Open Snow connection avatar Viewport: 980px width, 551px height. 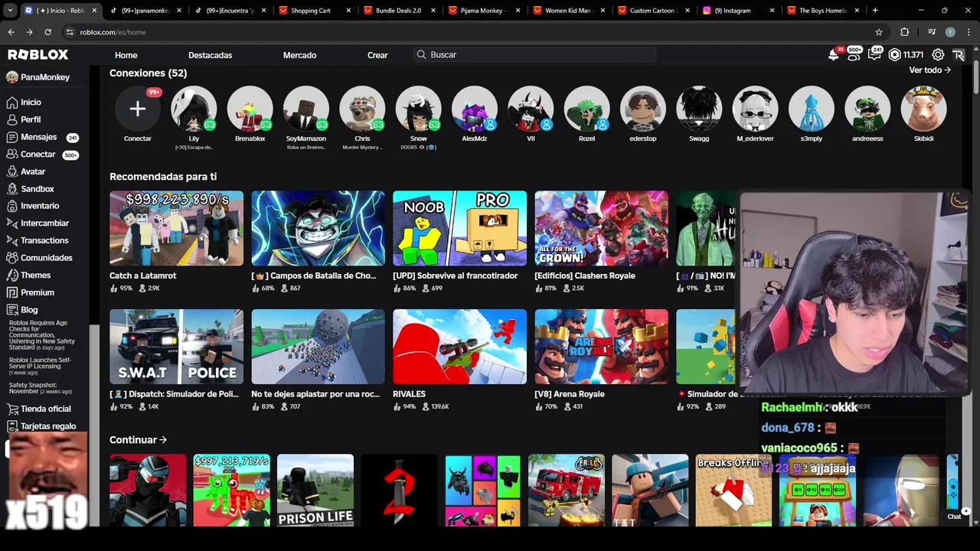pos(418,109)
